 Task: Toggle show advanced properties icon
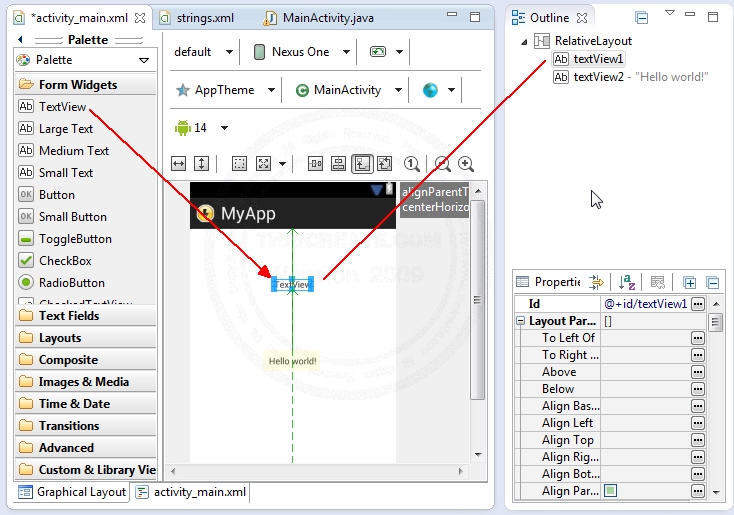pyautogui.click(x=596, y=282)
